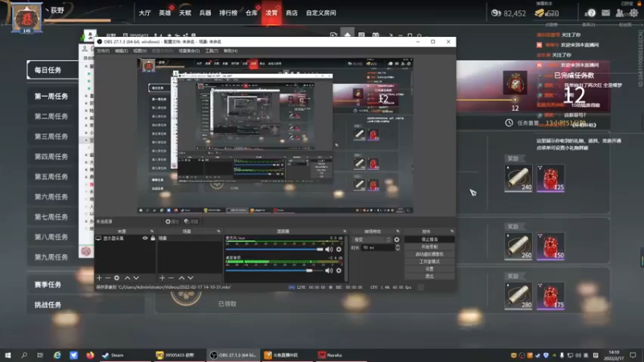Image resolution: width=644 pixels, height=362 pixels.
Task: Click player avatar portrait in game
Action: click(x=27, y=17)
